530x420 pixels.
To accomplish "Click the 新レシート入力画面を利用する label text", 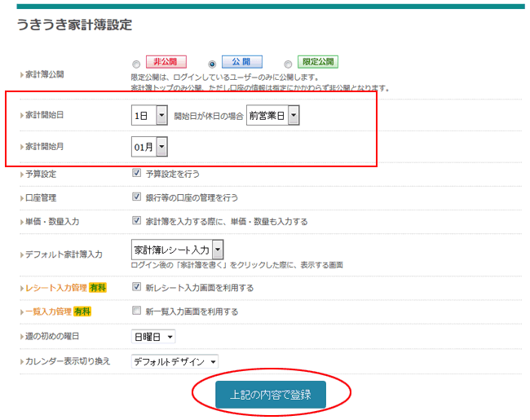I will tap(200, 288).
